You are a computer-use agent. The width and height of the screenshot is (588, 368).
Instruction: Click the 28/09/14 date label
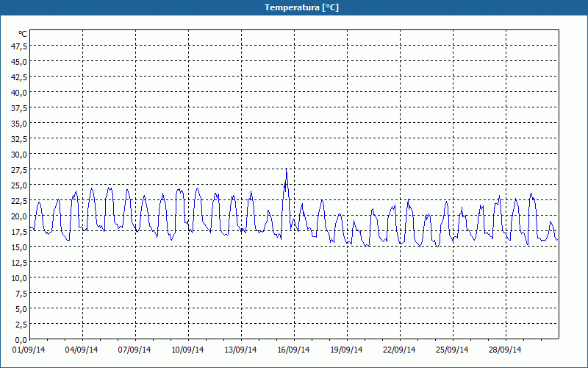pos(505,350)
